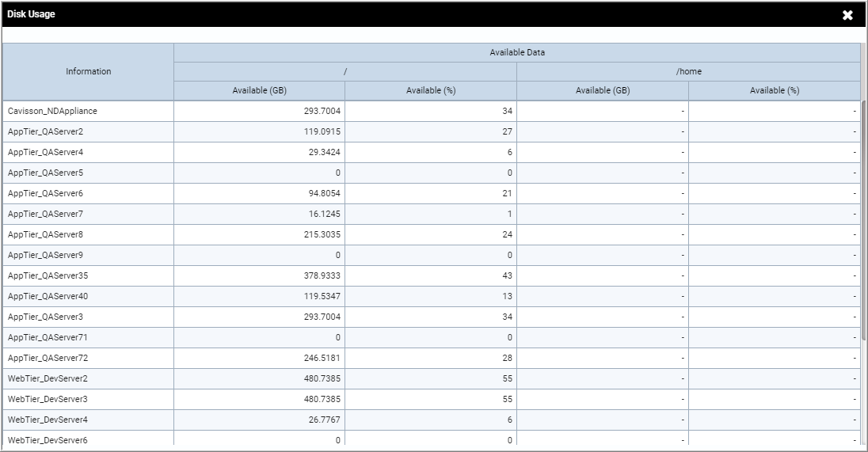Screen dimensions: 868x452
Task: Select AppTier_QAServer2 in the table
Action: 45,131
